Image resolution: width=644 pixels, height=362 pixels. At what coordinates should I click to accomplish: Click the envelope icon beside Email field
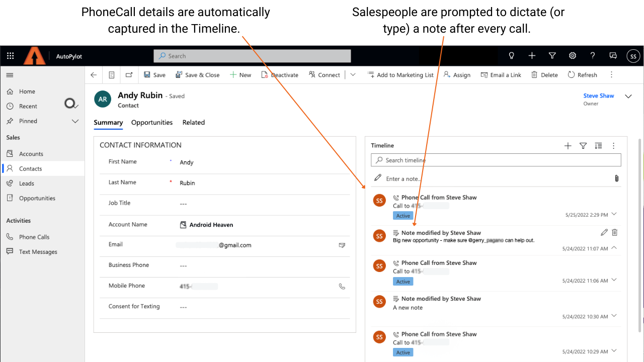[x=342, y=245]
